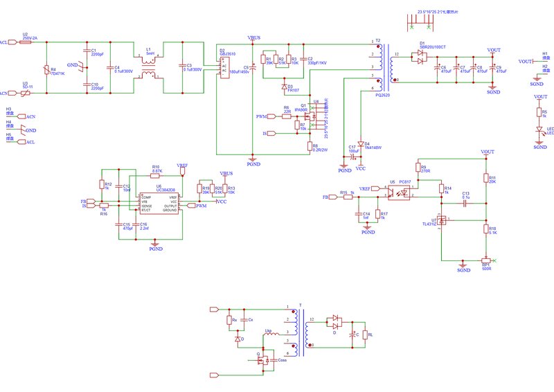Viewport: 554px width, 392px height.
Task: Select capacitor C3 0.1uf/300V
Action: (182, 65)
